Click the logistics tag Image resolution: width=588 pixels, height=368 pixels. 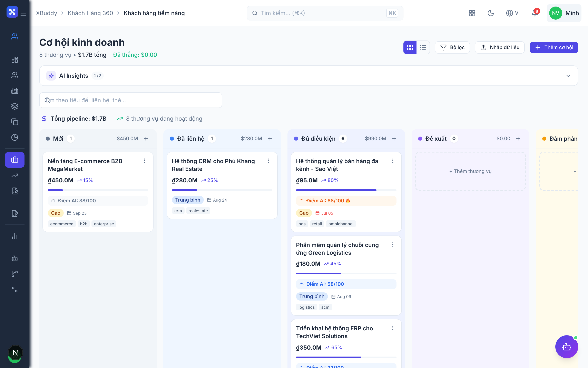[306, 307]
